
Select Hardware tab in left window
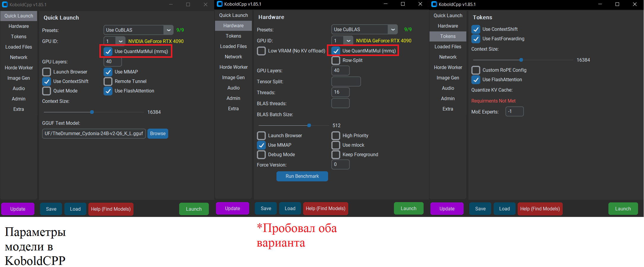tap(19, 26)
